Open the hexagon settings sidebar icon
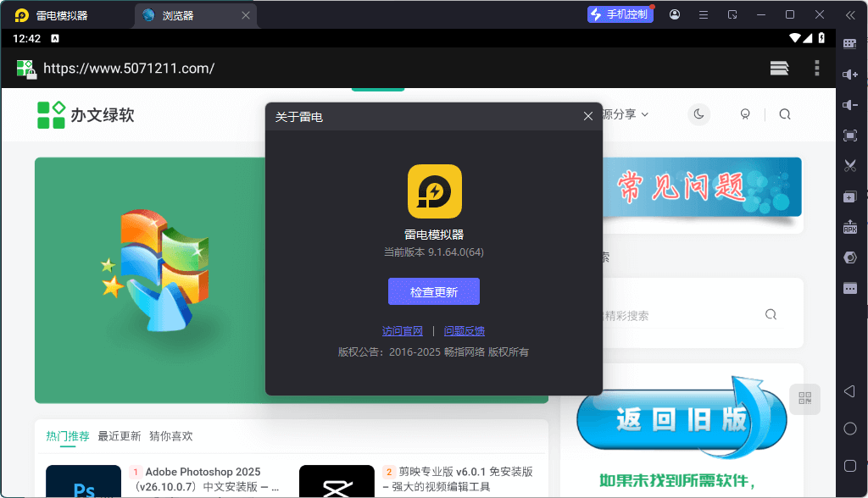The image size is (868, 498). (x=849, y=257)
